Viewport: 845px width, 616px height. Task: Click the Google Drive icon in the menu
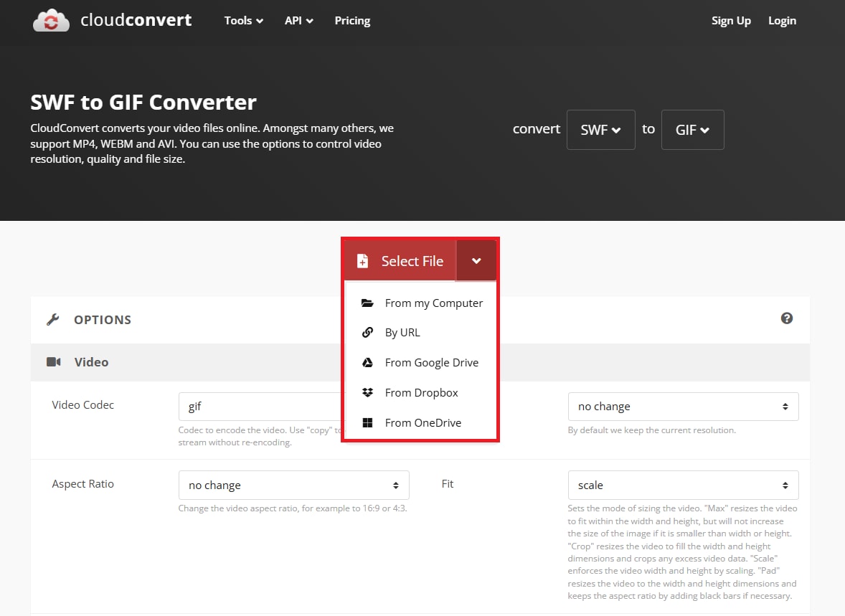pyautogui.click(x=367, y=363)
